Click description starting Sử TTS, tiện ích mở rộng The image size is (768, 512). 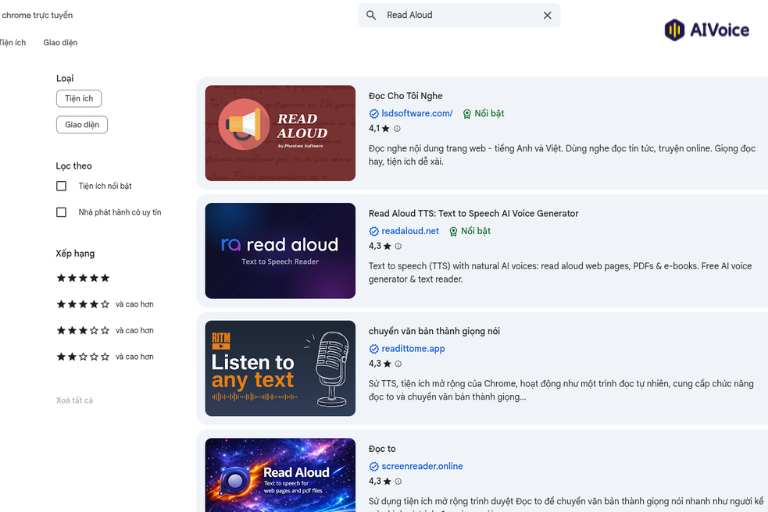coord(561,390)
